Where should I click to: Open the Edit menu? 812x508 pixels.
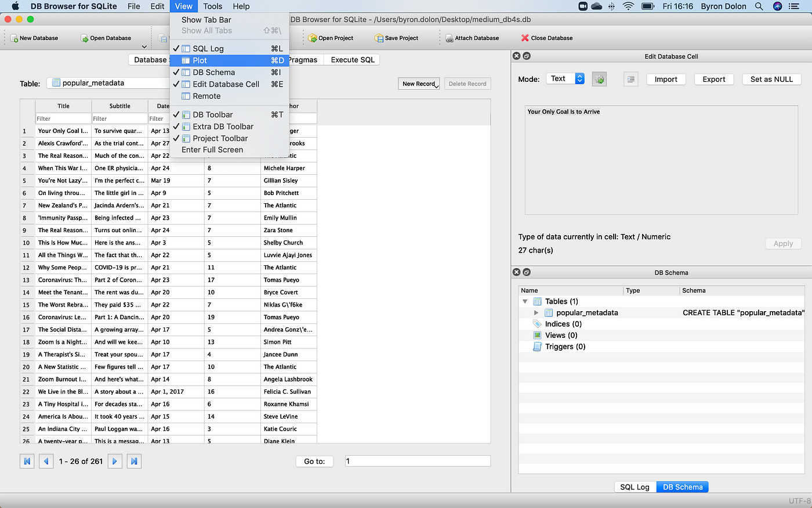158,6
